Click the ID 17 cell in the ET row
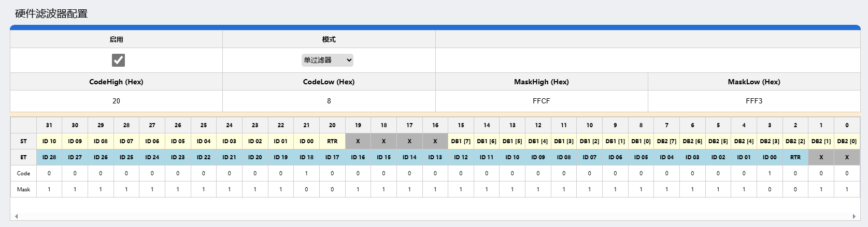868x227 pixels. [x=332, y=157]
